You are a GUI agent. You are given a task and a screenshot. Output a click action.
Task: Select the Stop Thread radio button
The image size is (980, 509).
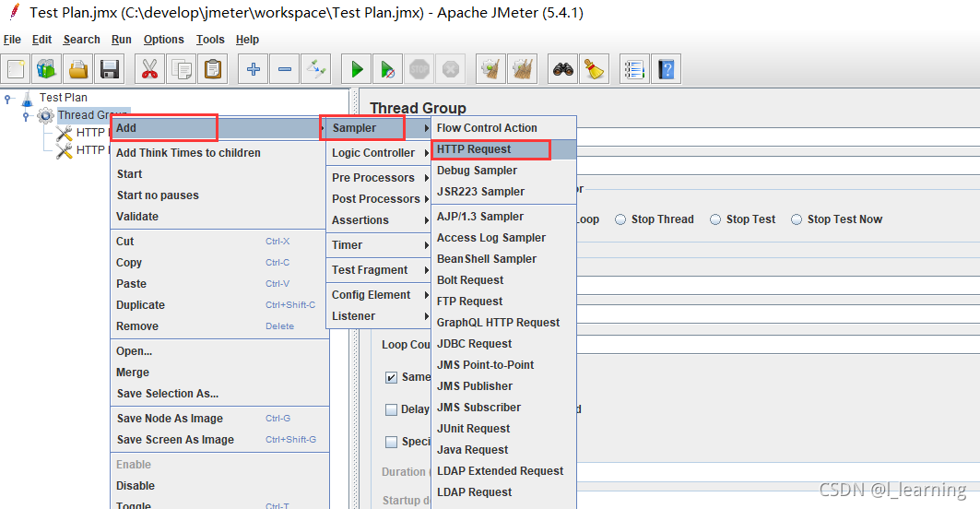coord(620,219)
